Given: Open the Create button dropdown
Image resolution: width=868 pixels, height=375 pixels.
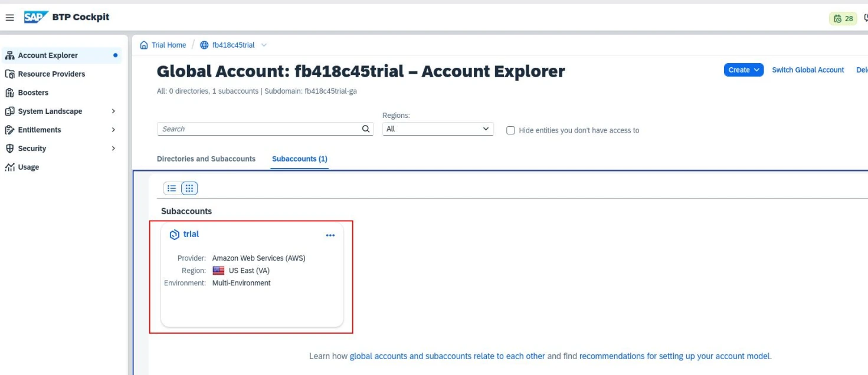Looking at the screenshot, I should [743, 70].
